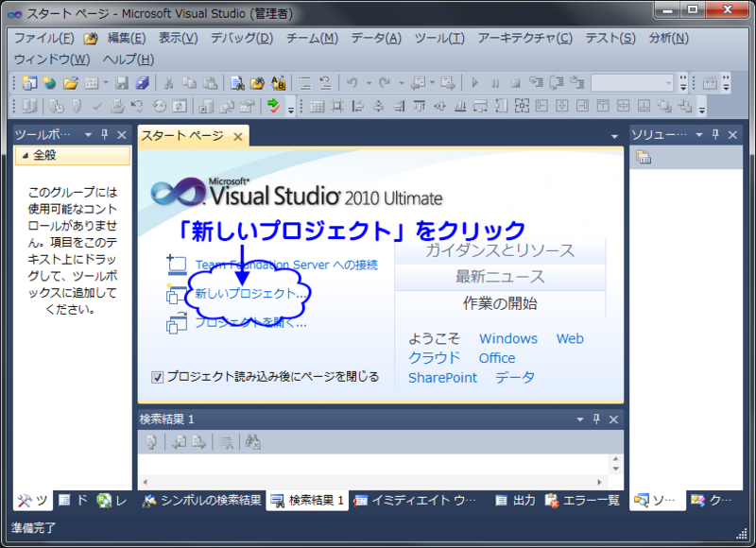
Task: Toggle auto-hide pin on search results panel
Action: [x=596, y=420]
